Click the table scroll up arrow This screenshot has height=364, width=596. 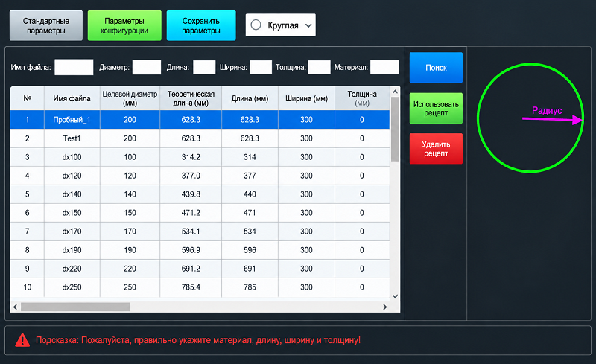(x=395, y=92)
